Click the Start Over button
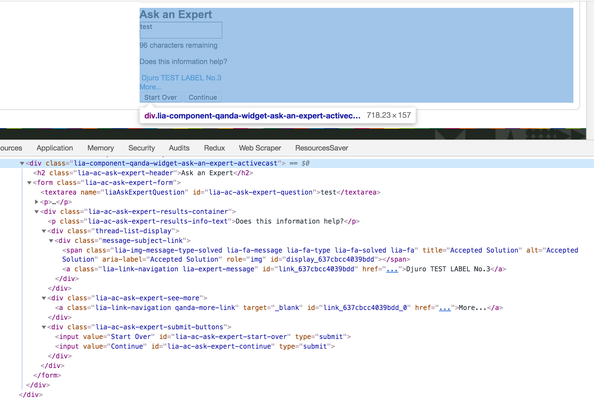Screen dimensions: 594x400 pos(160,97)
